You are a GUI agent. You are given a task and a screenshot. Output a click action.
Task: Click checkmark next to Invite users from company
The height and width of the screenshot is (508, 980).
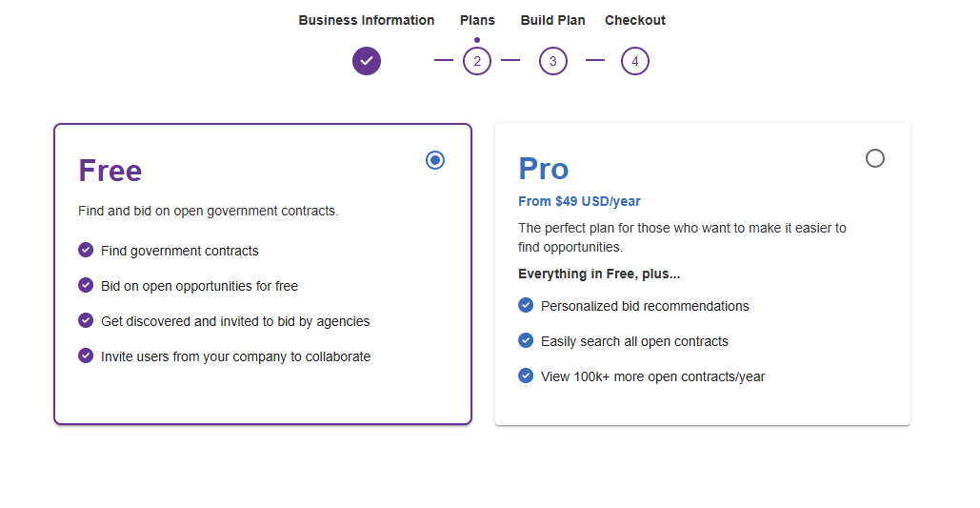86,356
